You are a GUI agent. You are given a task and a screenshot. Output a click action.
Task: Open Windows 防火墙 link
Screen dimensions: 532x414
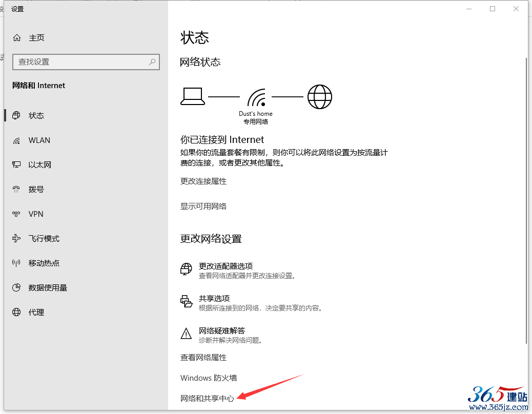pyautogui.click(x=209, y=378)
